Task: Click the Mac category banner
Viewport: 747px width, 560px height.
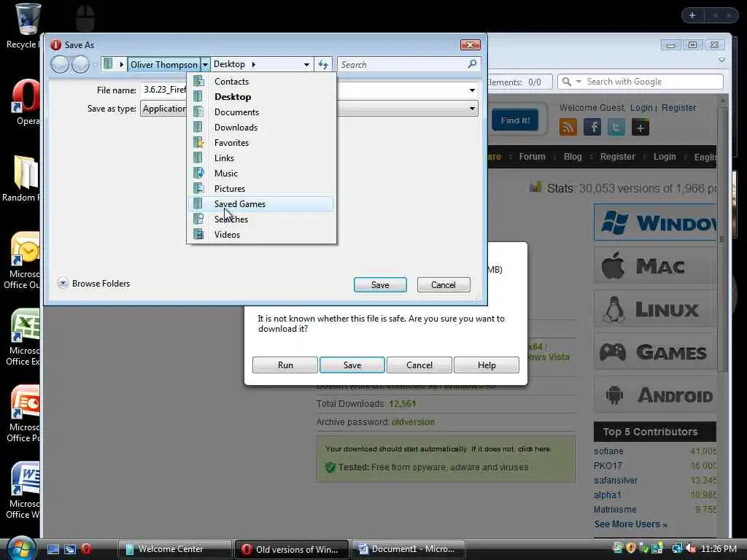Action: (x=655, y=266)
